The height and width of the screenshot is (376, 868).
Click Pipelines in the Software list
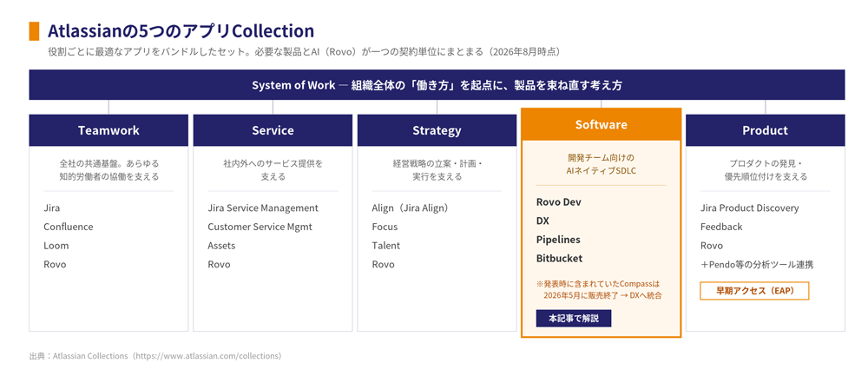point(558,240)
